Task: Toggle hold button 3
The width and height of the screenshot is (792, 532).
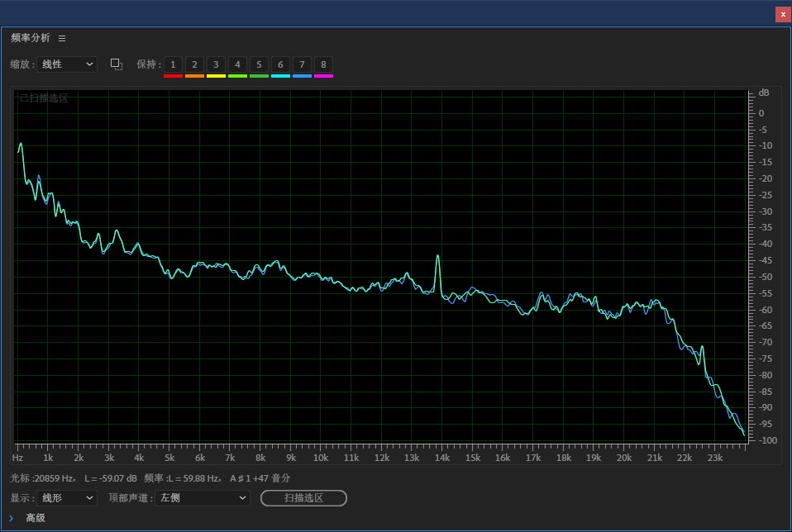Action: pyautogui.click(x=216, y=64)
